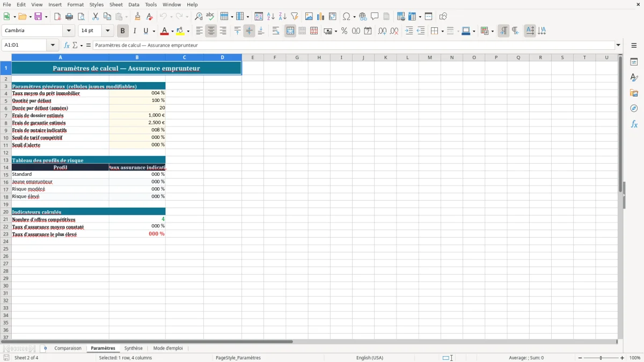This screenshot has width=644, height=362.
Task: Click the zoom slider handle
Action: pyautogui.click(x=601, y=358)
